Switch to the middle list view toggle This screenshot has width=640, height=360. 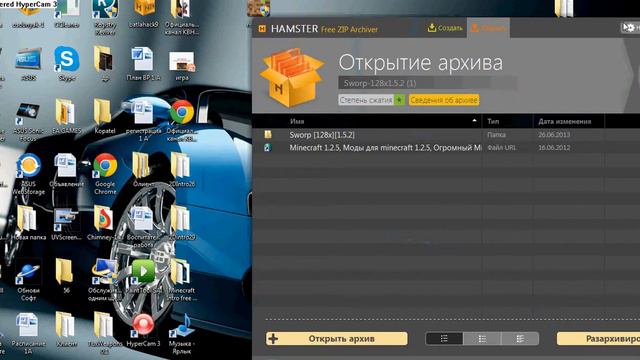[x=482, y=339]
